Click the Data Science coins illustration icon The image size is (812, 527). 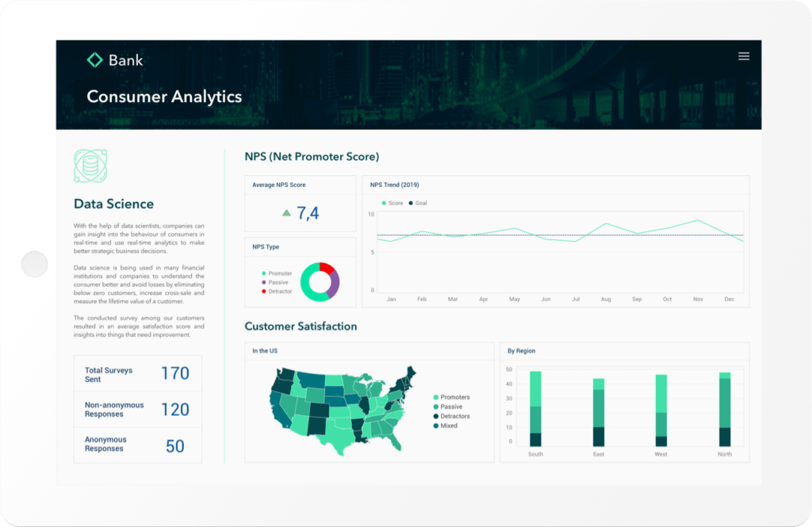pos(90,165)
